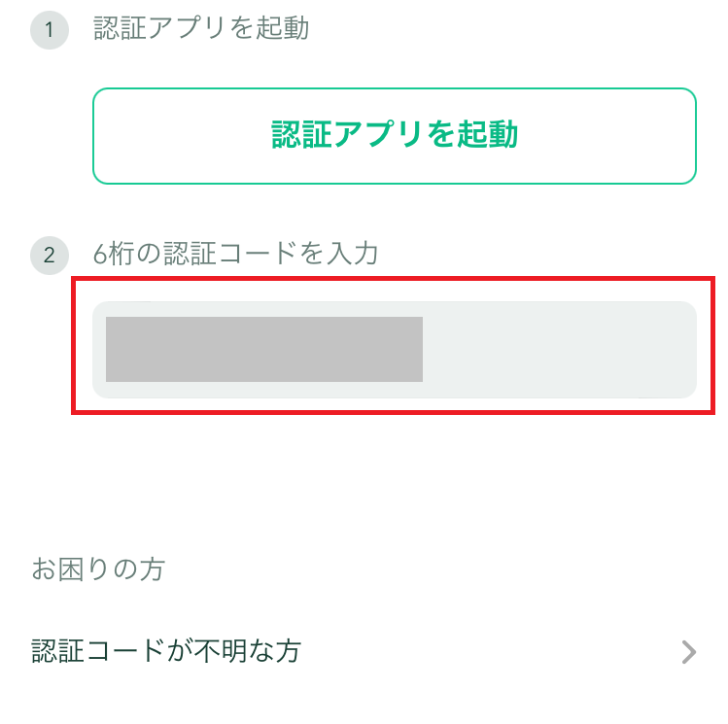Select the 認証コードが不明な方 list row
The width and height of the screenshot is (728, 724).
coord(364,651)
